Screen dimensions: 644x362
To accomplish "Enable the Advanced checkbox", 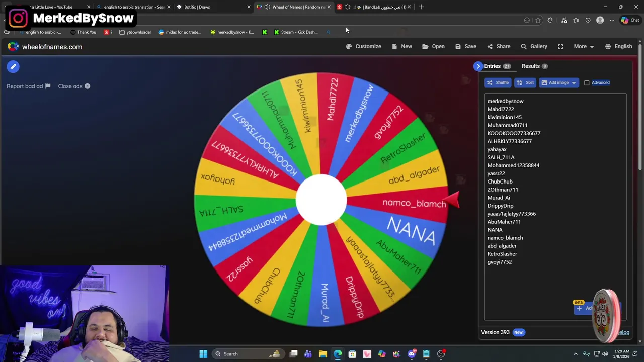I will [587, 83].
